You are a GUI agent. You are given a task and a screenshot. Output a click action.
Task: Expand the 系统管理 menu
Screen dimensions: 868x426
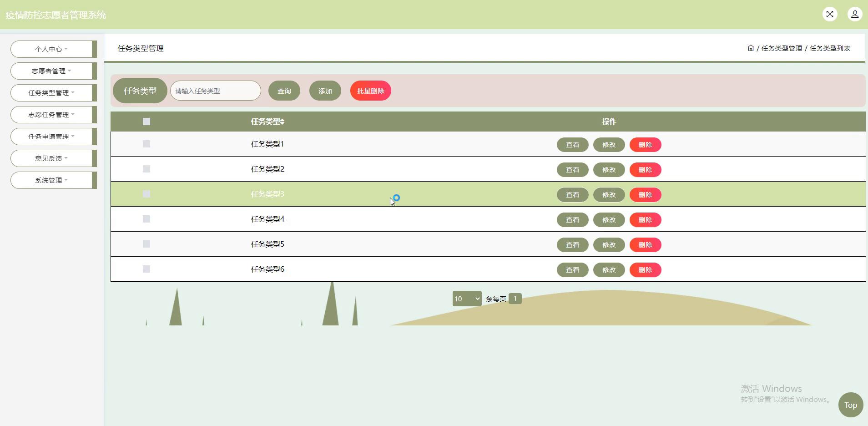(x=53, y=180)
